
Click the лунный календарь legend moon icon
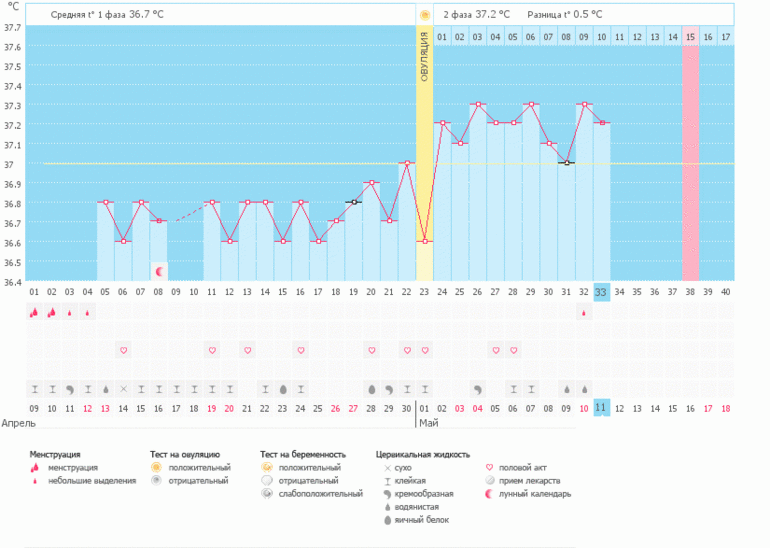[x=489, y=493]
